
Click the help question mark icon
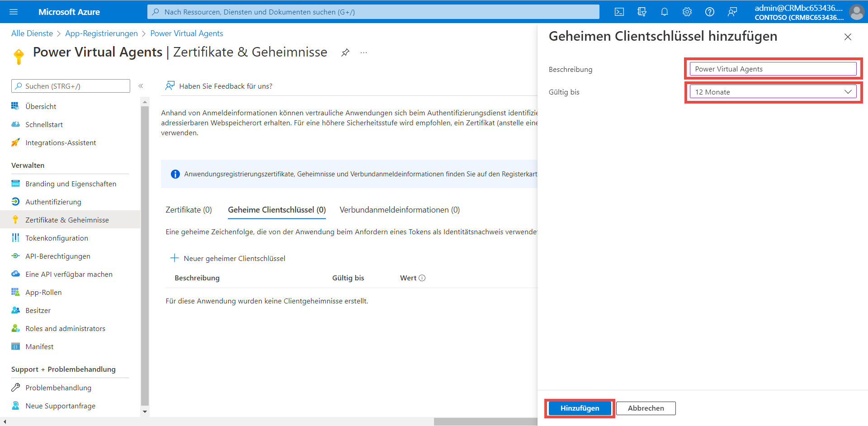[x=710, y=12]
